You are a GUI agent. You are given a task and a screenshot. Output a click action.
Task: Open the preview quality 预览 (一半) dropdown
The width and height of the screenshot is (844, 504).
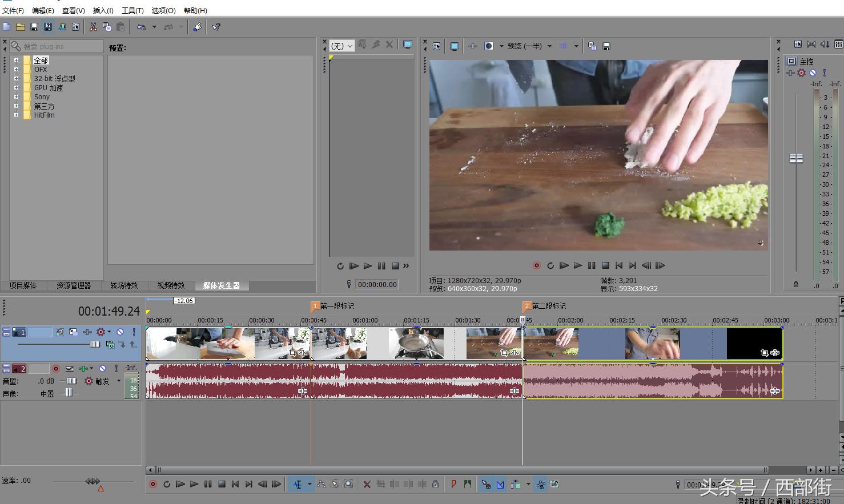tap(549, 46)
